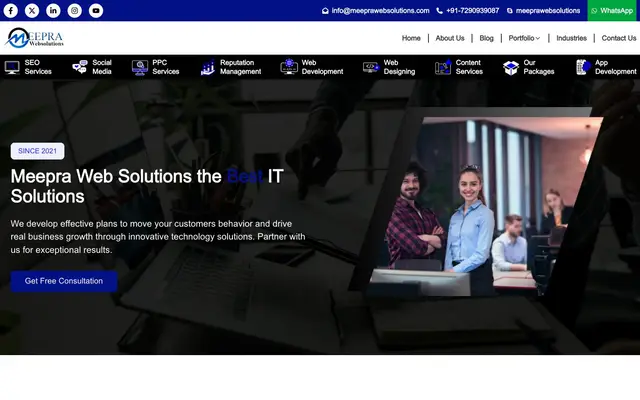Open Reputation Management text link

point(240,67)
